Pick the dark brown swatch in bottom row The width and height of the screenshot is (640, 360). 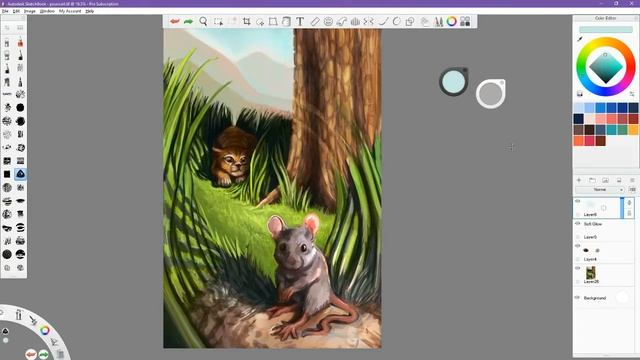(x=600, y=141)
